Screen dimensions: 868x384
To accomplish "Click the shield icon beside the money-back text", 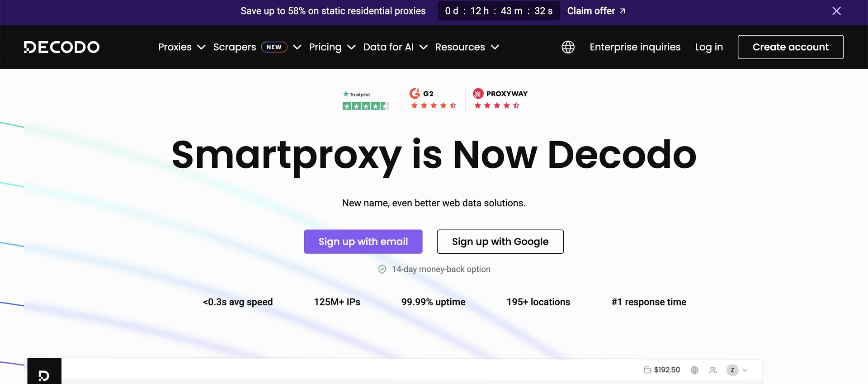I will [x=382, y=270].
